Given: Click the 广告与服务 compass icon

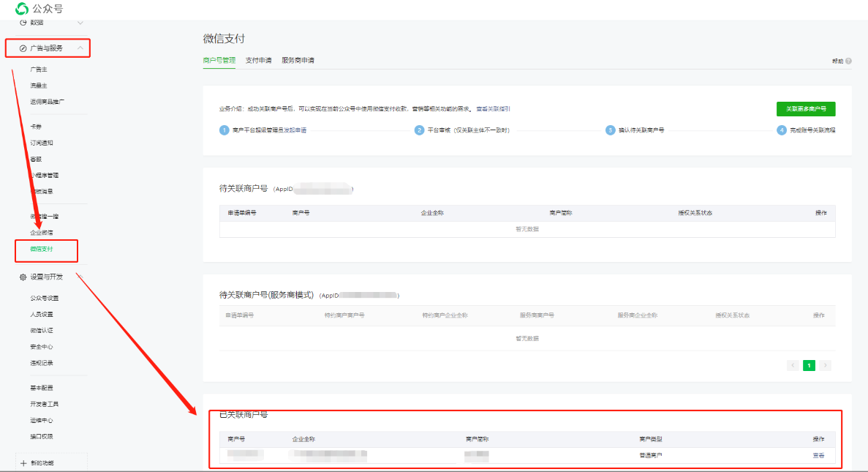Looking at the screenshot, I should tap(23, 48).
